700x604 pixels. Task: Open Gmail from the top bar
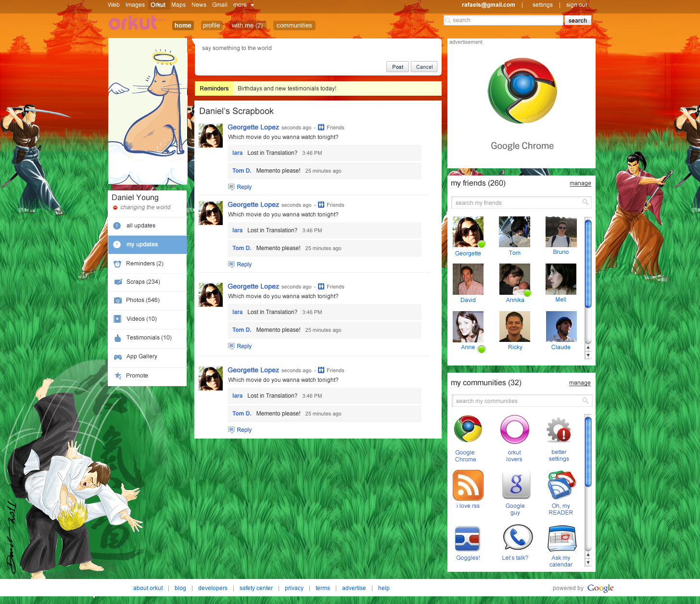[x=219, y=5]
